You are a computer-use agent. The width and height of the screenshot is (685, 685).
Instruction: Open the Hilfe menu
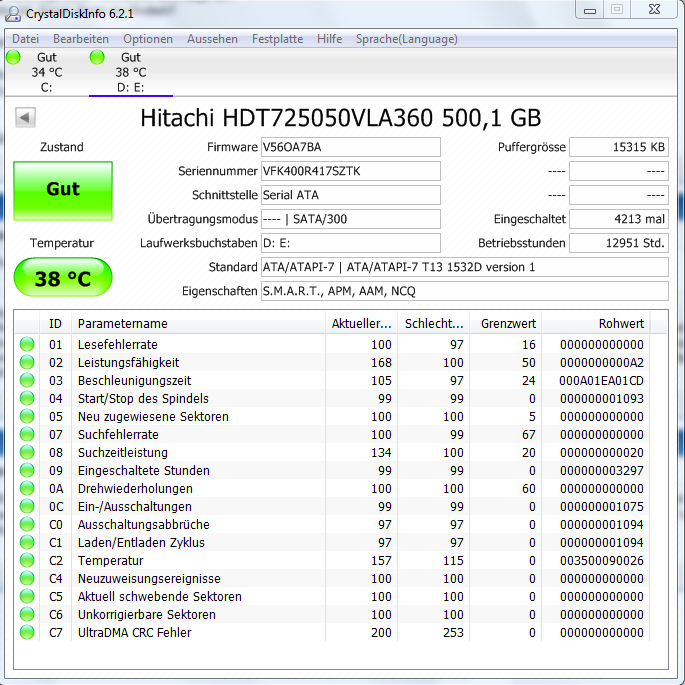click(x=329, y=39)
